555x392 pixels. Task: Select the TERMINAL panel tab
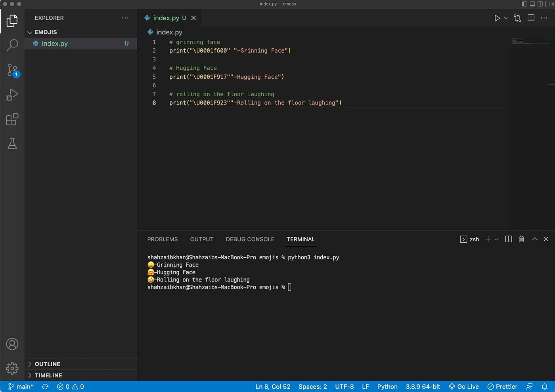pyautogui.click(x=301, y=239)
